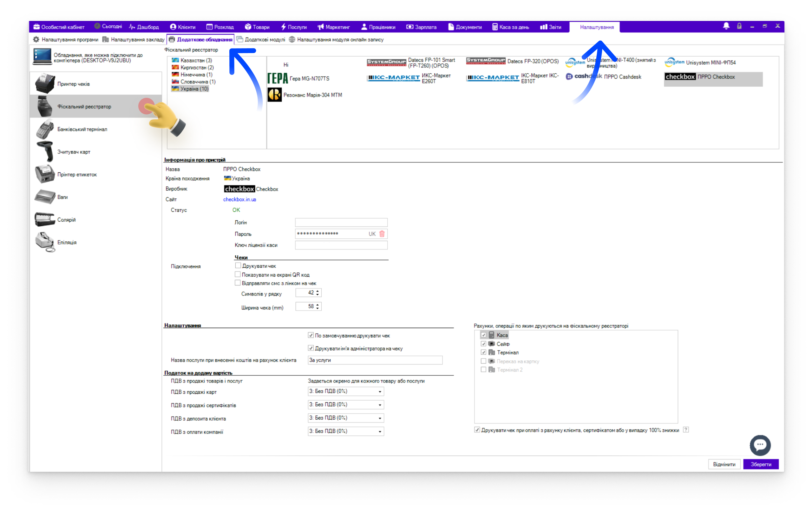Select Фіскальний реєстратор in equipment list

96,106
